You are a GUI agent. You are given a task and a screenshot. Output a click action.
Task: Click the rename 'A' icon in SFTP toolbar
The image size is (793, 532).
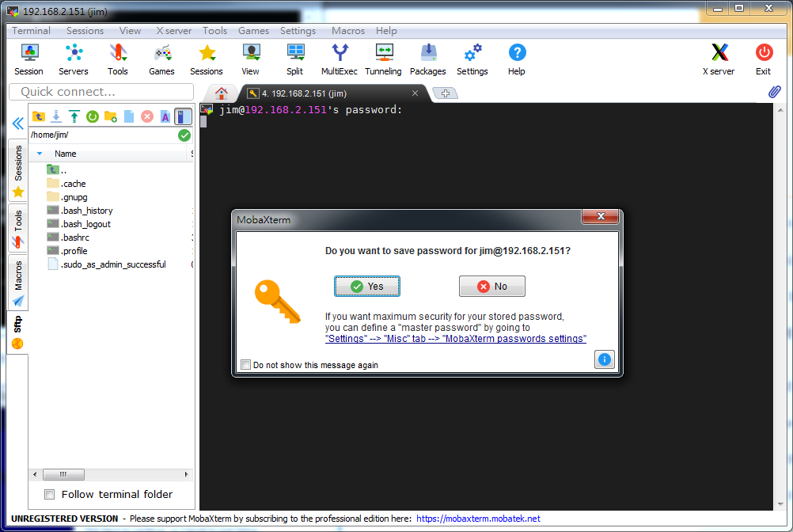pos(165,116)
